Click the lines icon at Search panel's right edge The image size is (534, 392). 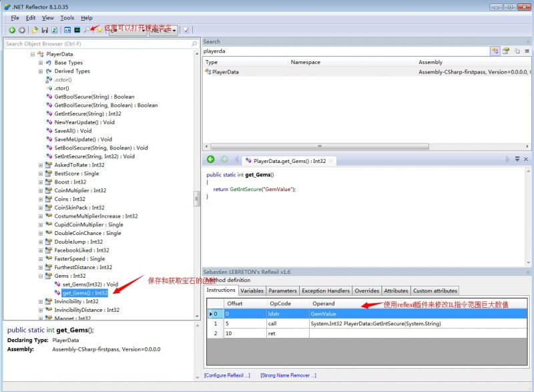(527, 51)
